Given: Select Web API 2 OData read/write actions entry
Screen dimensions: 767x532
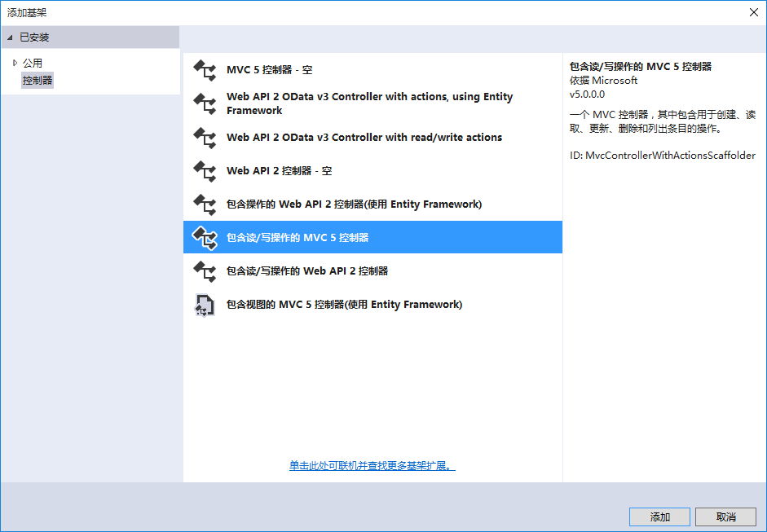Looking at the screenshot, I should tap(364, 138).
